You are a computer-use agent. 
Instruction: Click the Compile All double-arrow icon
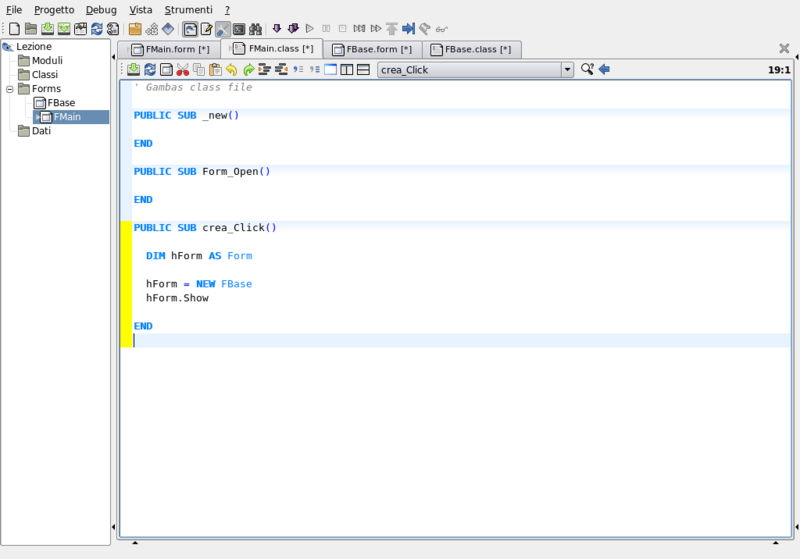pos(293,29)
